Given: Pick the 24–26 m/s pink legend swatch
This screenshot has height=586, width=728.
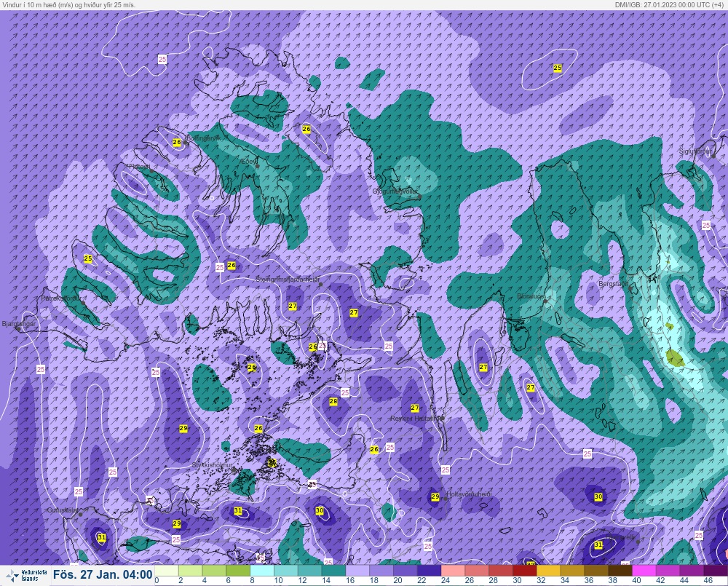Looking at the screenshot, I should point(453,570).
